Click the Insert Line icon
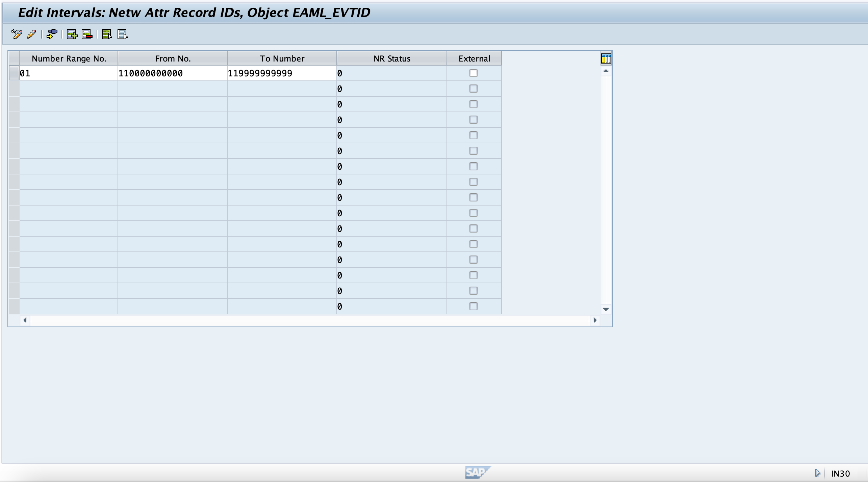Image resolution: width=868 pixels, height=482 pixels. pos(72,34)
